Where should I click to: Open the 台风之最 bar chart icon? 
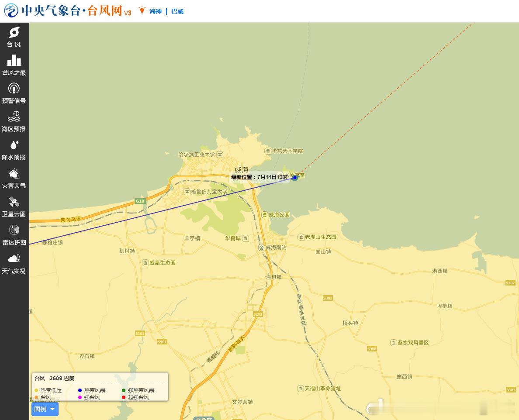[14, 60]
